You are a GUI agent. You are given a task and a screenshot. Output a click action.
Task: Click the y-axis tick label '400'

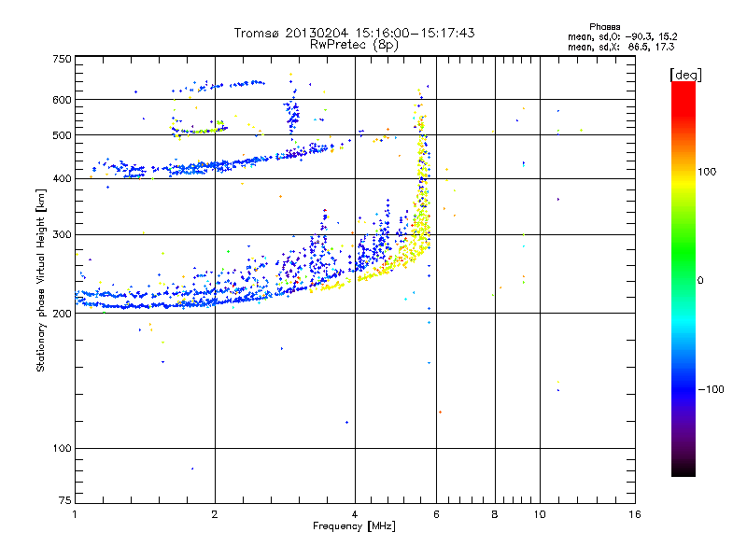(x=62, y=179)
